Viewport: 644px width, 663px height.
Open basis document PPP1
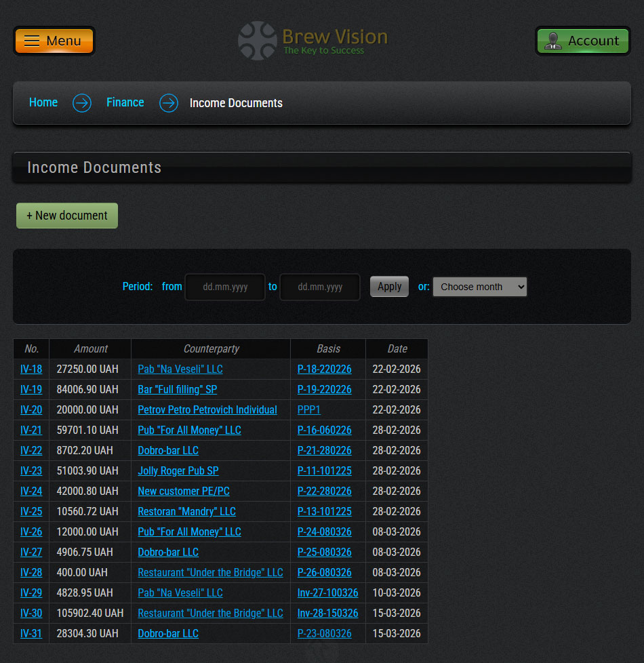[309, 410]
